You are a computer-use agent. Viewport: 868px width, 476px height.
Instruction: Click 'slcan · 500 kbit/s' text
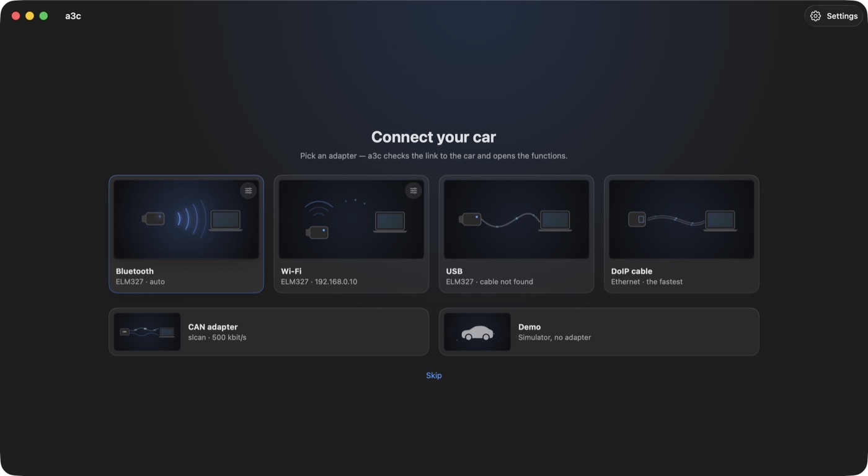coord(217,338)
